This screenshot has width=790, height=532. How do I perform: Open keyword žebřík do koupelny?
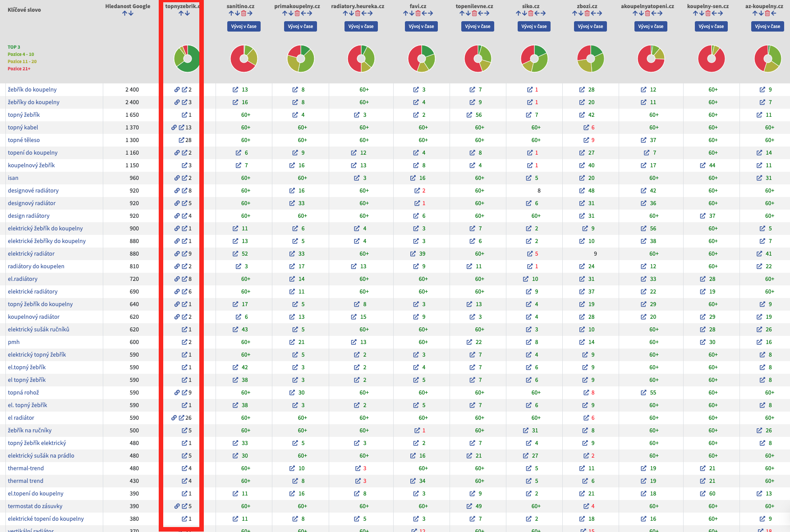[x=32, y=90]
